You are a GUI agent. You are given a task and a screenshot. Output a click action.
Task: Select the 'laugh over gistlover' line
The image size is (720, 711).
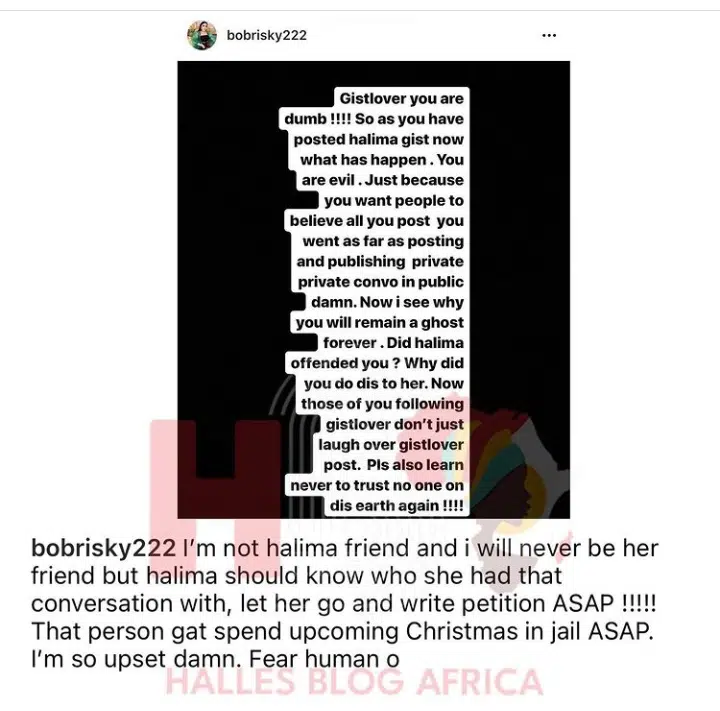[x=391, y=445]
